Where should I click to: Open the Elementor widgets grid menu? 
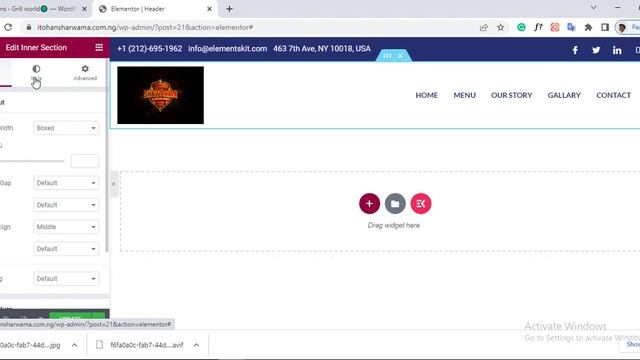(x=99, y=48)
